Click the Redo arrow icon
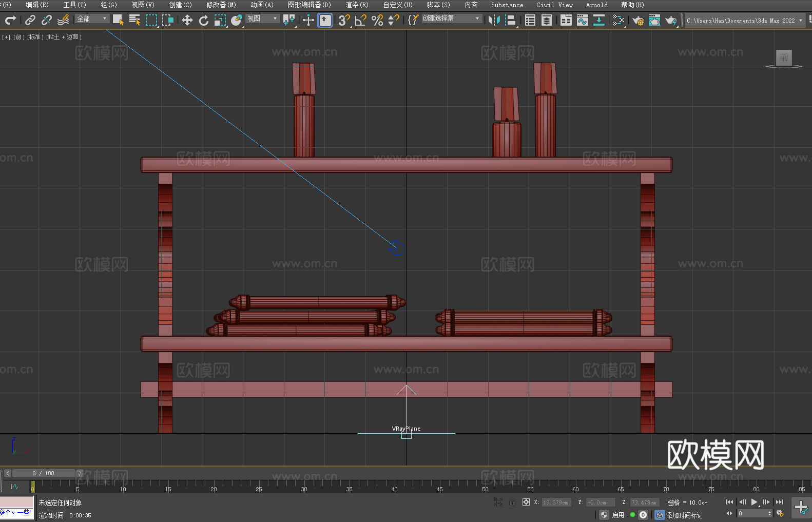The height and width of the screenshot is (522, 812). tap(10, 20)
